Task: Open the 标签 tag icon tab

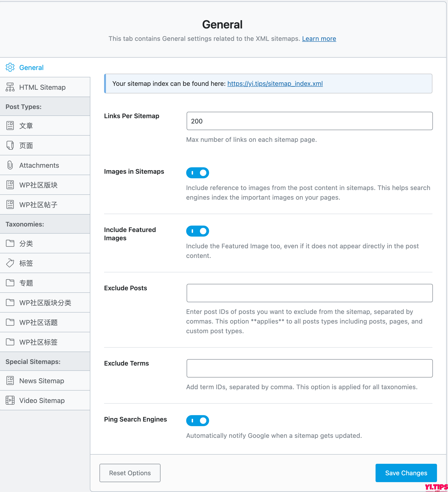Action: click(x=10, y=263)
